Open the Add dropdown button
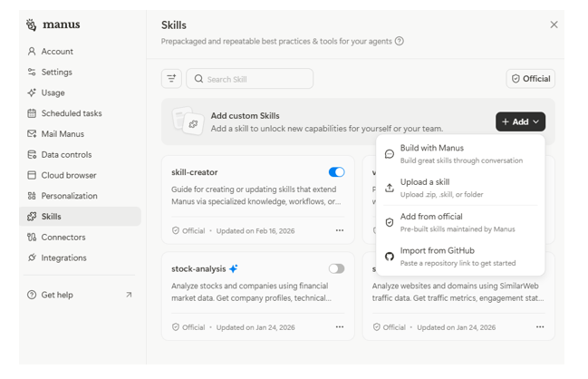The height and width of the screenshot is (379, 588). 520,121
